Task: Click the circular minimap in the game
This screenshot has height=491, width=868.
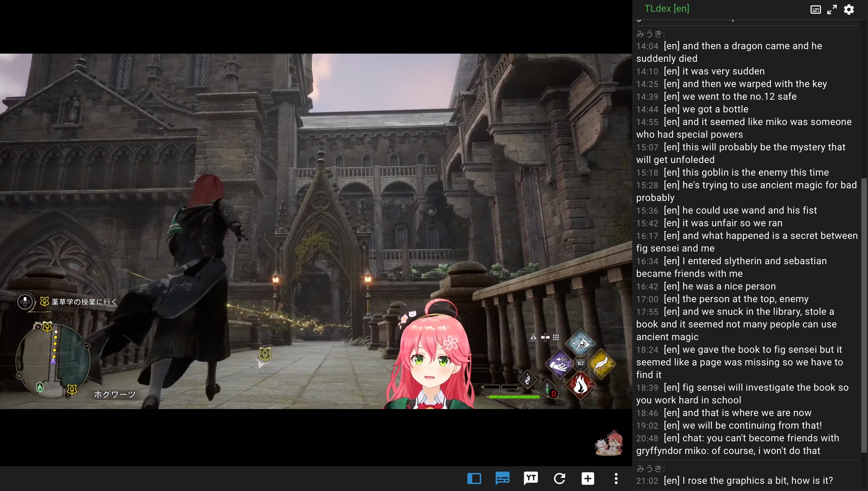Action: click(x=53, y=361)
